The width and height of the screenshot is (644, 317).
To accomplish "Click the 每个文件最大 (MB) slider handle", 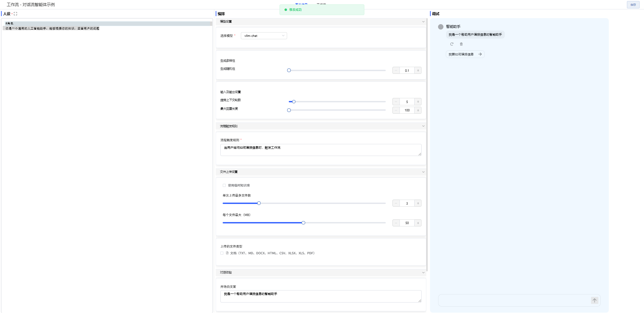I will click(303, 223).
